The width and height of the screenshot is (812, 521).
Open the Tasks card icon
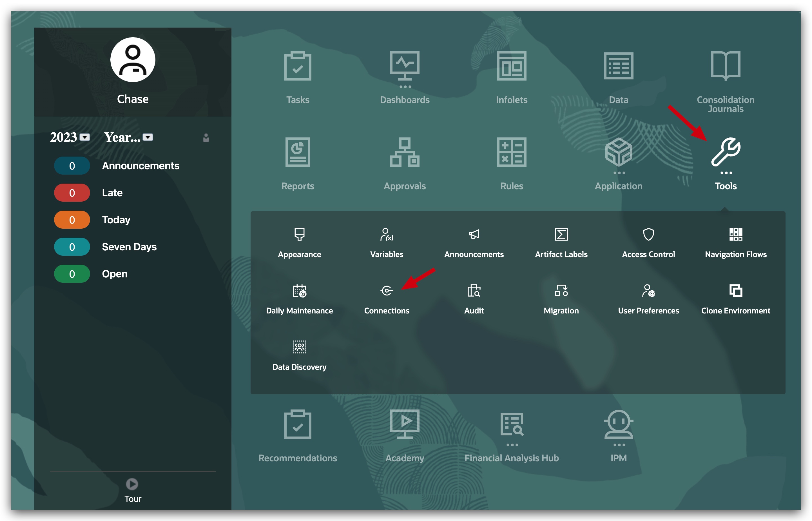(298, 66)
